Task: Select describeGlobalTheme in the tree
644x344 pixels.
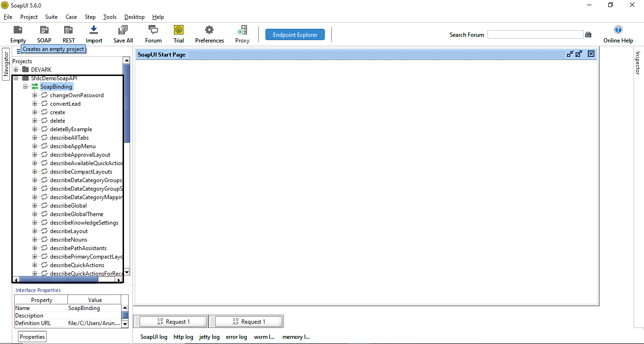Action: pyautogui.click(x=77, y=214)
